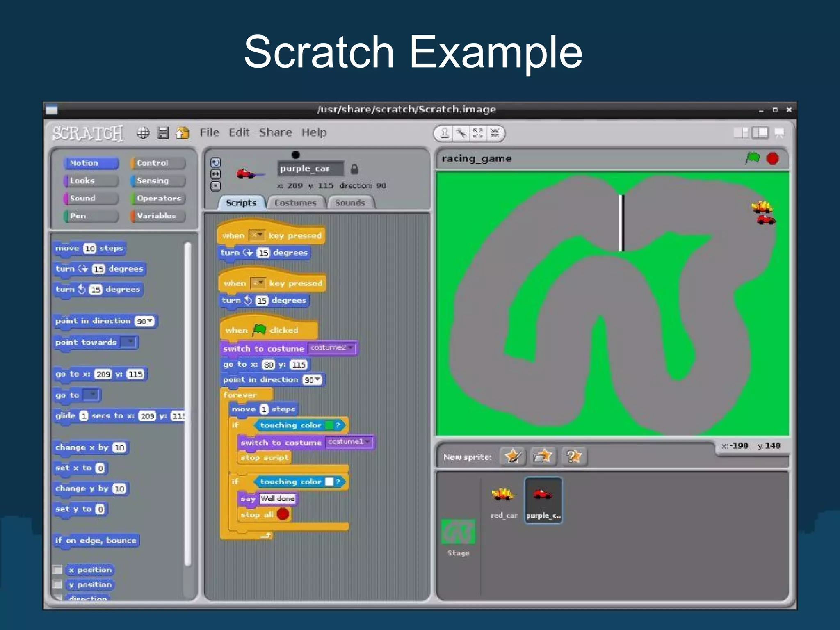Toggle the y position checkbox
This screenshot has width=840, height=630.
tap(58, 584)
